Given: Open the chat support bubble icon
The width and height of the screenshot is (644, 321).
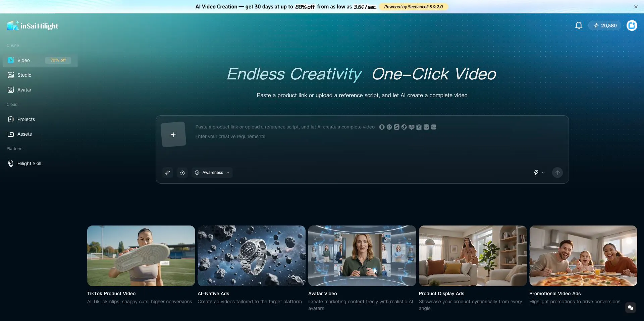Looking at the screenshot, I should pyautogui.click(x=631, y=308).
